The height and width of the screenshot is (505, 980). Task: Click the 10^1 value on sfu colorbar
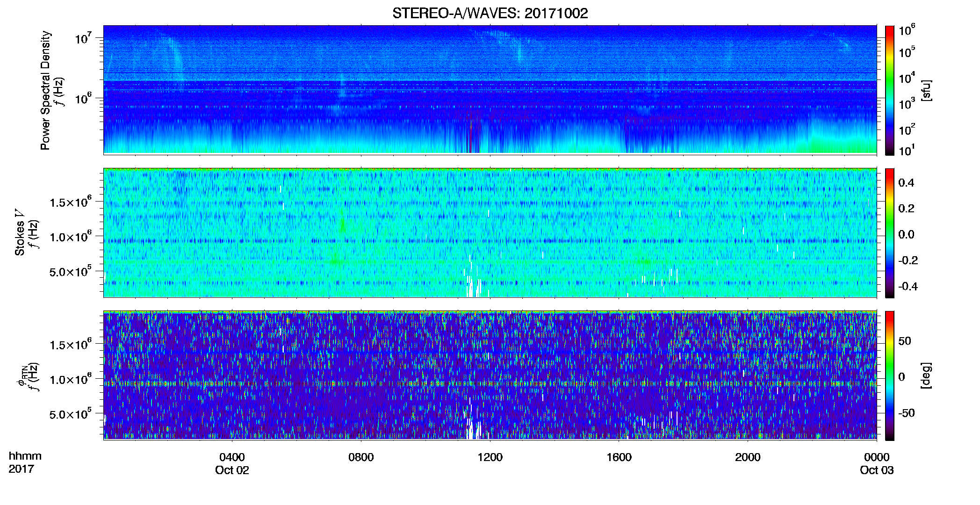coord(907,150)
